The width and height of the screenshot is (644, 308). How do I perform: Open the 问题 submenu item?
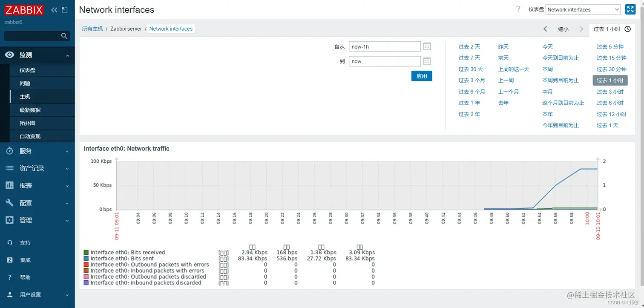tap(42, 83)
